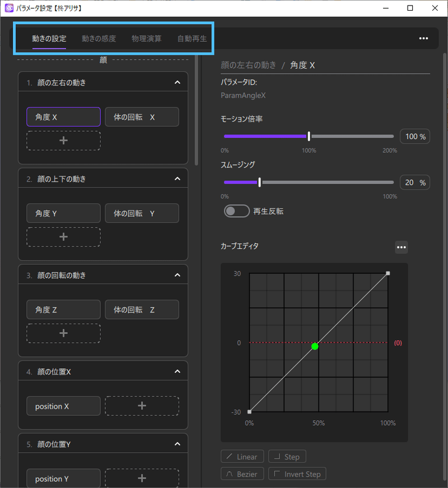The height and width of the screenshot is (488, 448).
Task: Add a parameter to 顔の上下の動き
Action: point(63,237)
